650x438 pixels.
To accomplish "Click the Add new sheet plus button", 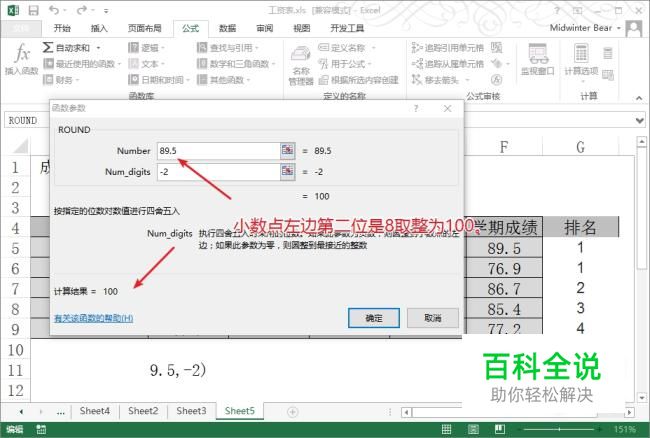I will (293, 412).
